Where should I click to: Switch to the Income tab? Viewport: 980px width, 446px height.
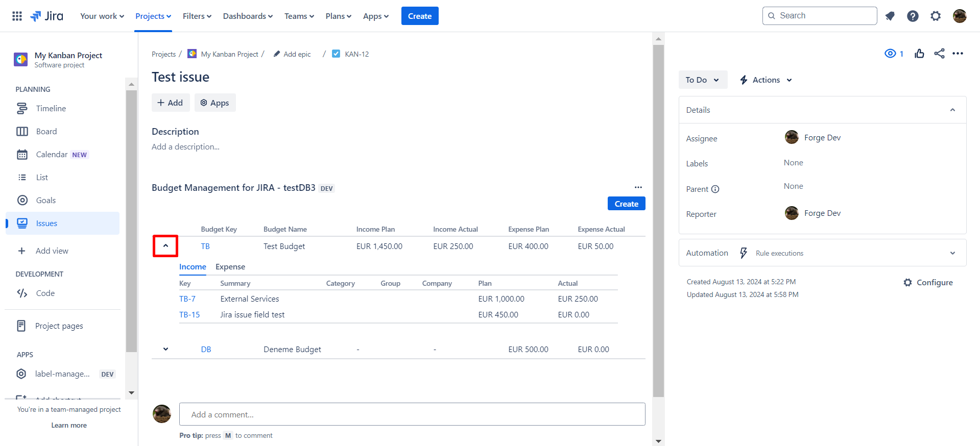[193, 267]
